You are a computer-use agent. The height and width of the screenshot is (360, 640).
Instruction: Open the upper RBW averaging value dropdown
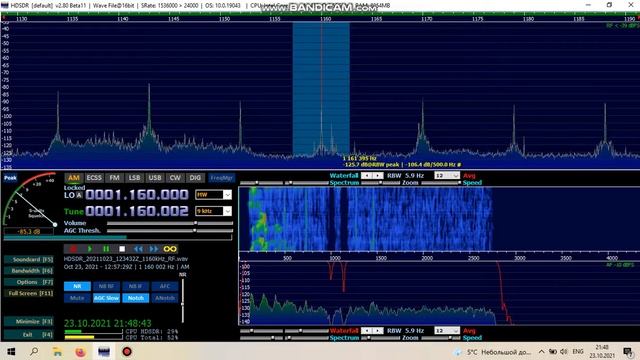pos(447,176)
